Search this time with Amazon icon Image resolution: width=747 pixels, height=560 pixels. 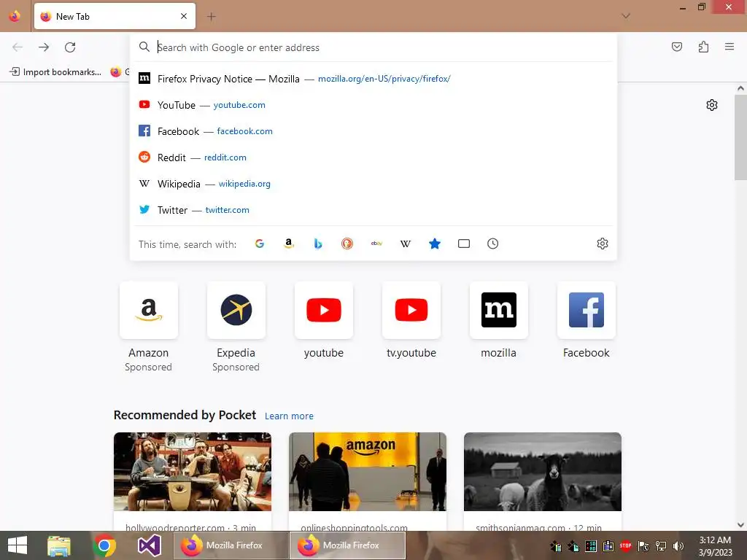pos(289,244)
